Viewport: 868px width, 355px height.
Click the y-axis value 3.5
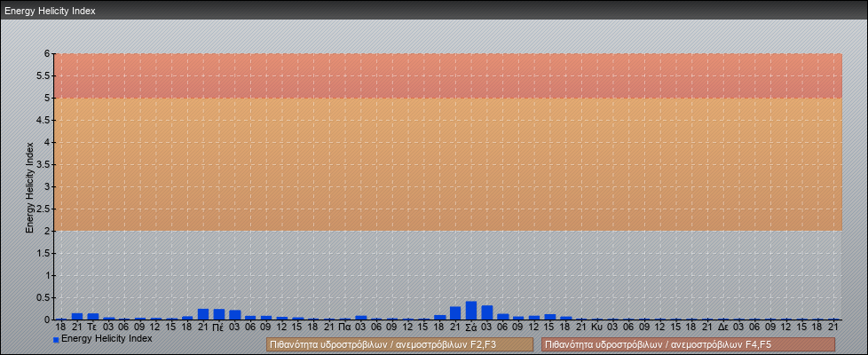pos(43,164)
